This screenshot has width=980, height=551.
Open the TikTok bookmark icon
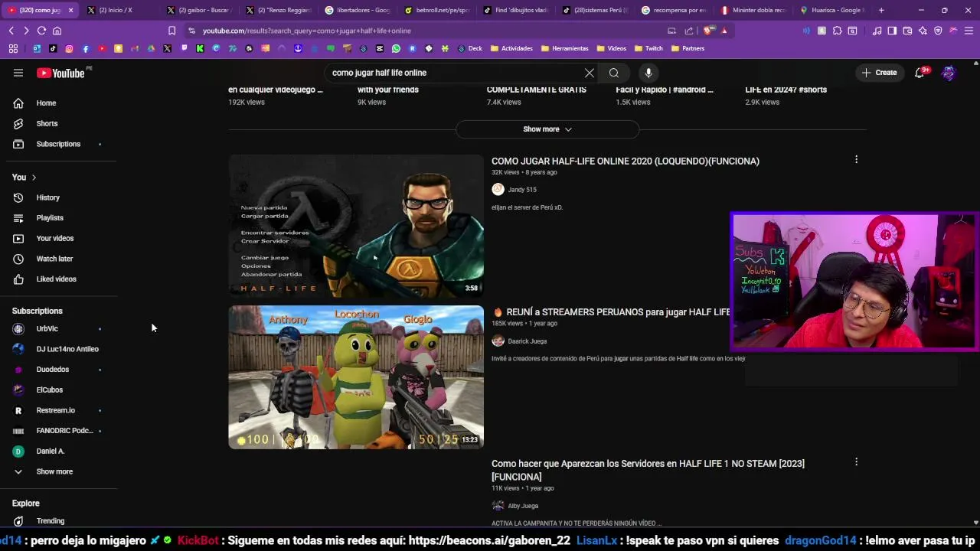tap(53, 48)
